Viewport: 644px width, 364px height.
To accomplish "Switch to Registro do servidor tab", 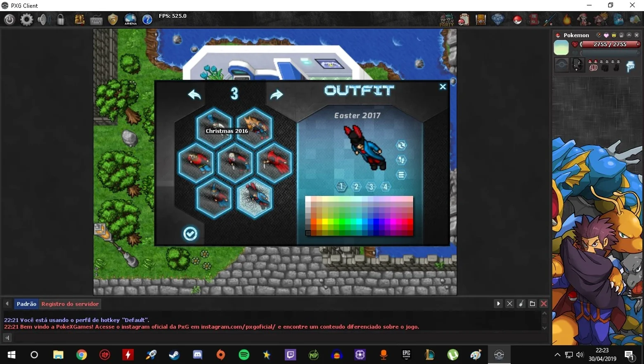I will point(70,304).
